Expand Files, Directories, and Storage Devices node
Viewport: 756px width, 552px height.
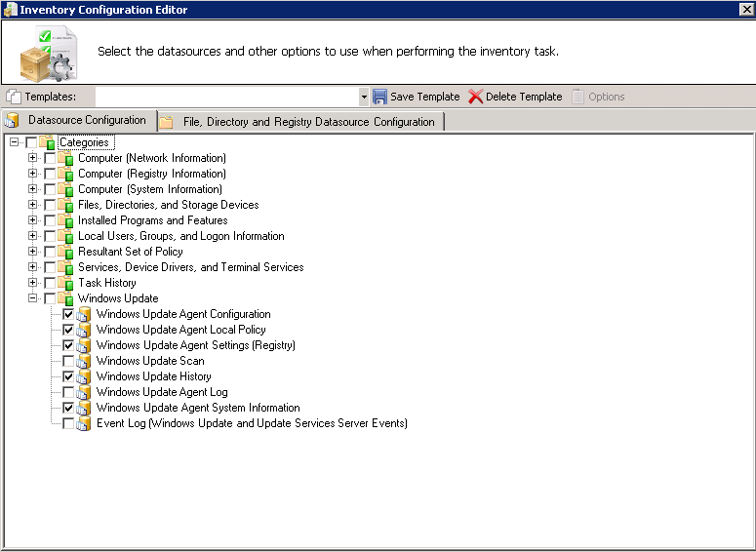pos(32,205)
